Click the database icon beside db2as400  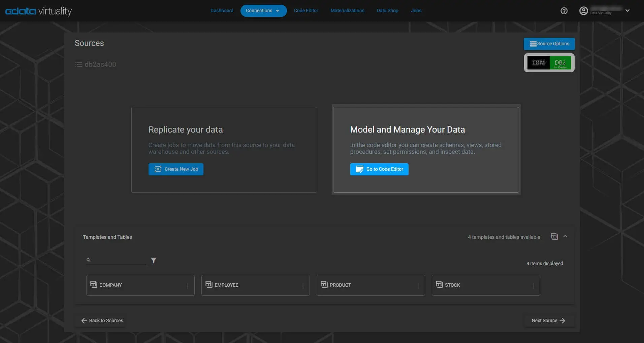click(x=79, y=64)
